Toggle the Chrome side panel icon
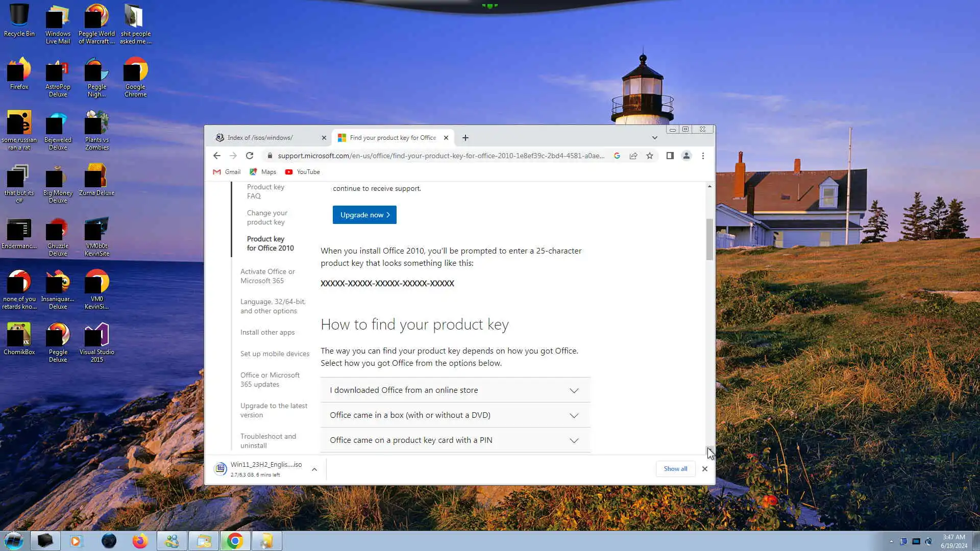Viewport: 980px width, 551px height. coord(670,156)
